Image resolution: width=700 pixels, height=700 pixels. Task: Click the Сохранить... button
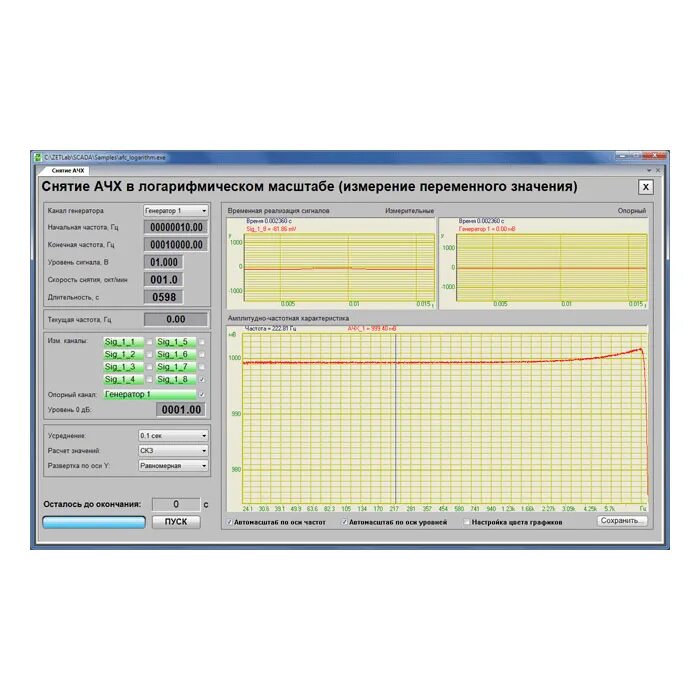point(622,521)
